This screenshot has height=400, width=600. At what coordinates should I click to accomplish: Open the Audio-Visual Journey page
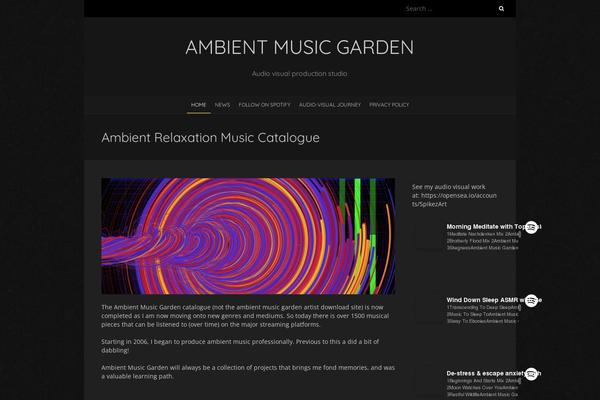point(330,104)
